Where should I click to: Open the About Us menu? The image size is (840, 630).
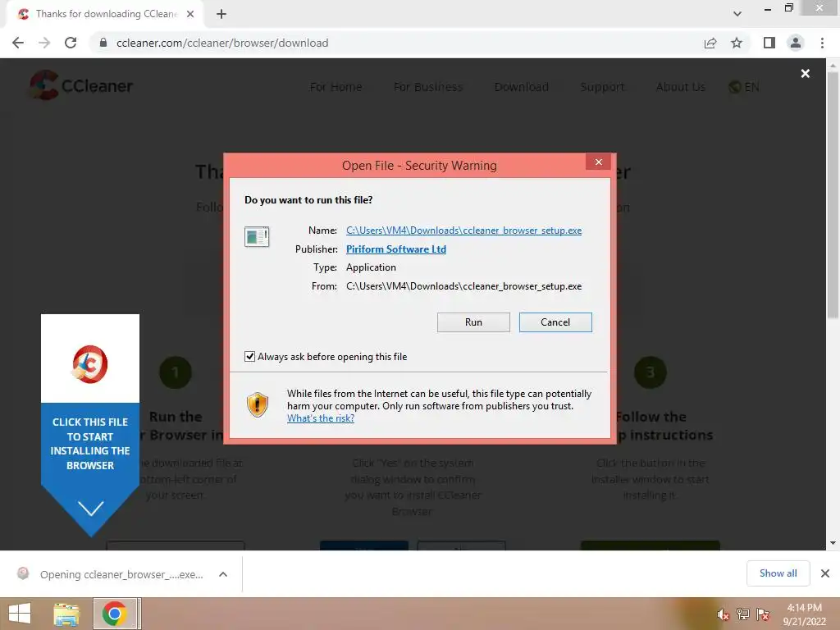680,87
